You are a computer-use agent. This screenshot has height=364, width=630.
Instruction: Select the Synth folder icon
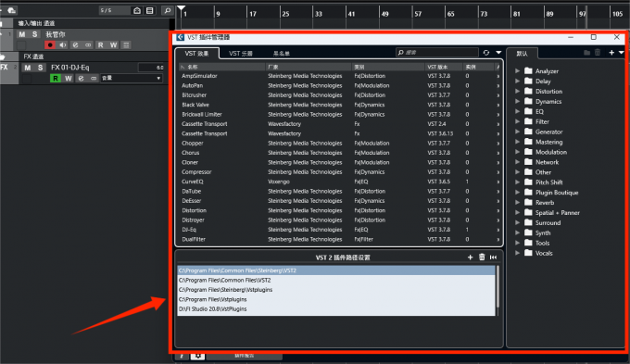click(528, 232)
